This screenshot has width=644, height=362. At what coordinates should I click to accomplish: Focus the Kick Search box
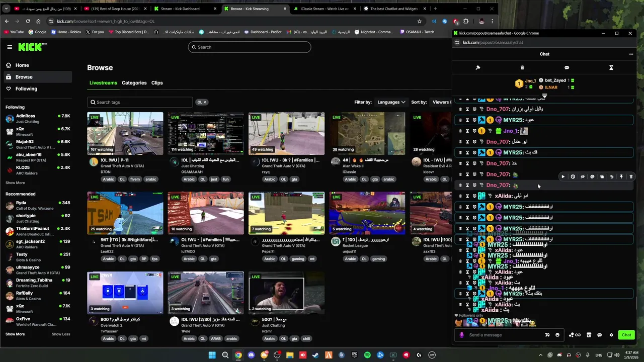click(250, 47)
